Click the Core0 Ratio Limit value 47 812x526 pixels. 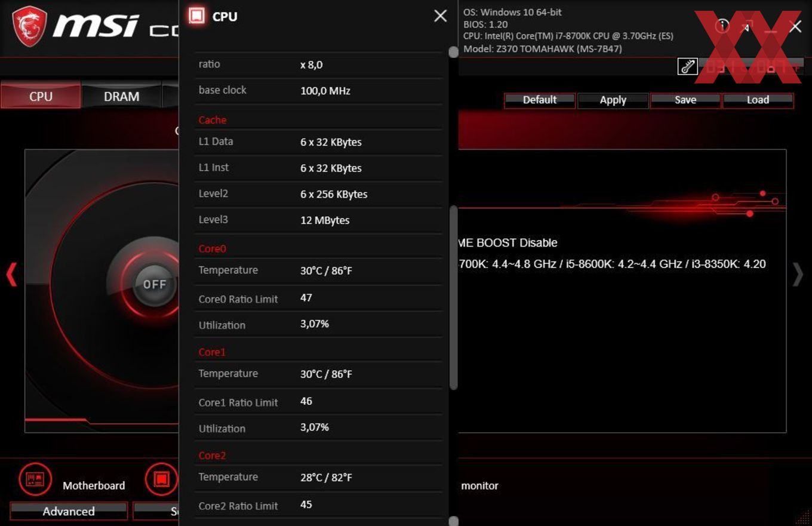click(306, 297)
